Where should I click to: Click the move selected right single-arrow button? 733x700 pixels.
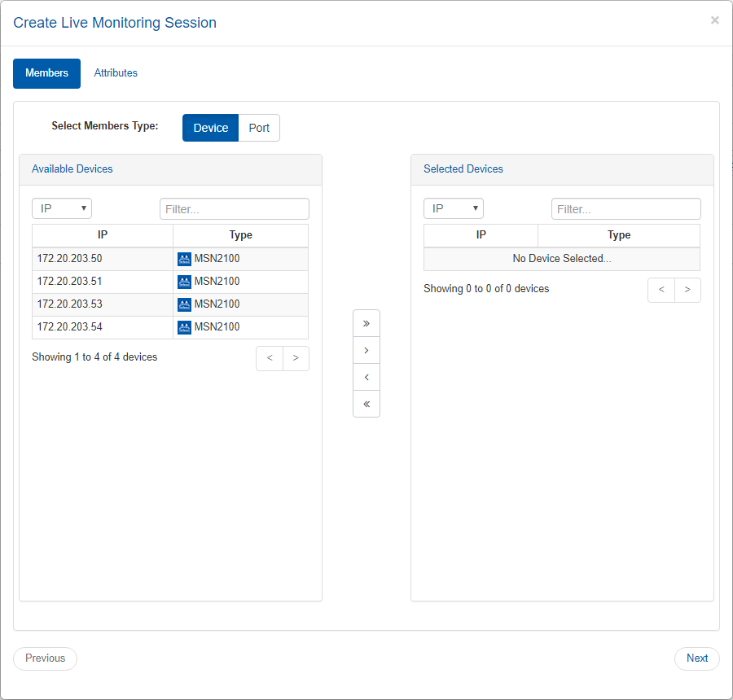point(366,350)
